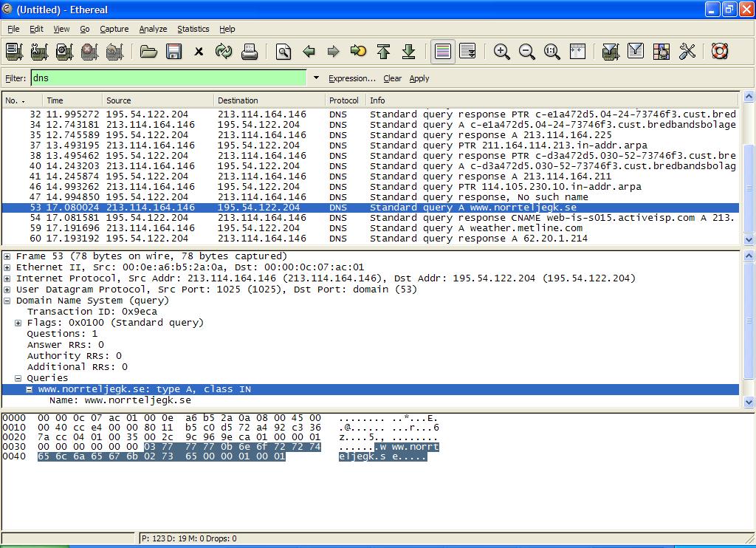Sort packets by the No. column
Image resolution: width=756 pixels, height=548 pixels.
coord(21,100)
